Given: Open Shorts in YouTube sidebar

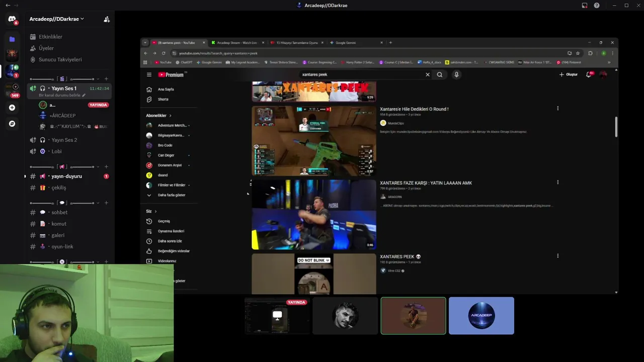Looking at the screenshot, I should 163,100.
